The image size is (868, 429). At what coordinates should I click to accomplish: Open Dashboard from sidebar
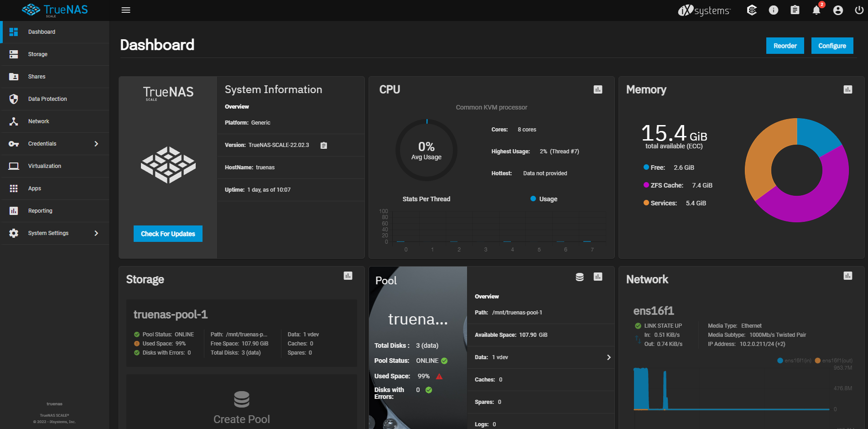point(55,32)
